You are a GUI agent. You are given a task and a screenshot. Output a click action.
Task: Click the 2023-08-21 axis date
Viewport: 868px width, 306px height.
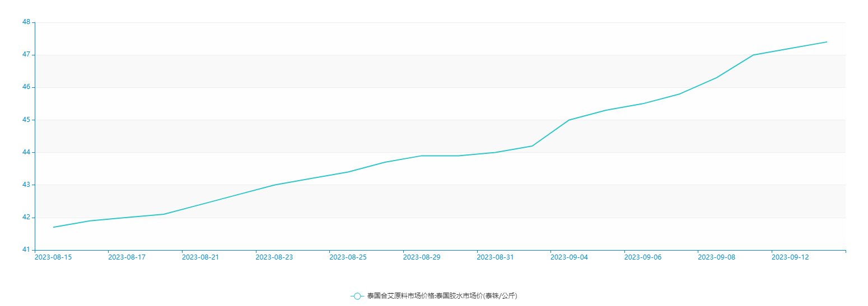200,257
